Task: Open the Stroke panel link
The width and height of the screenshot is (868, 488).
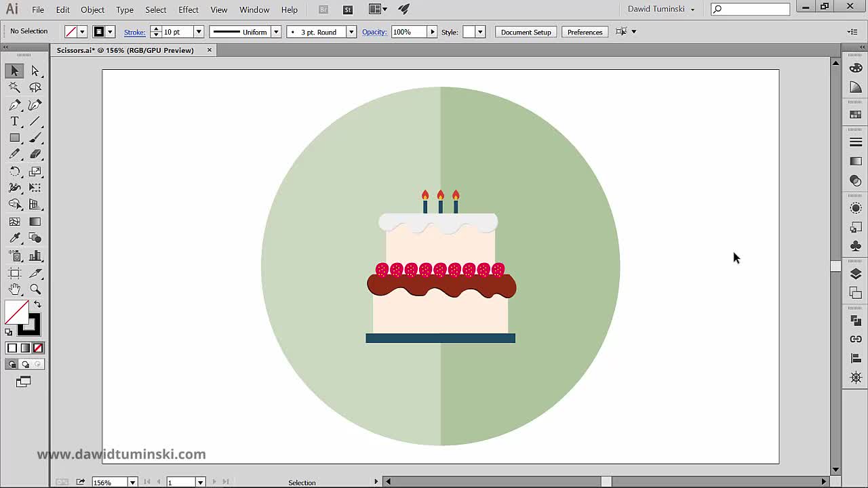Action: point(134,32)
